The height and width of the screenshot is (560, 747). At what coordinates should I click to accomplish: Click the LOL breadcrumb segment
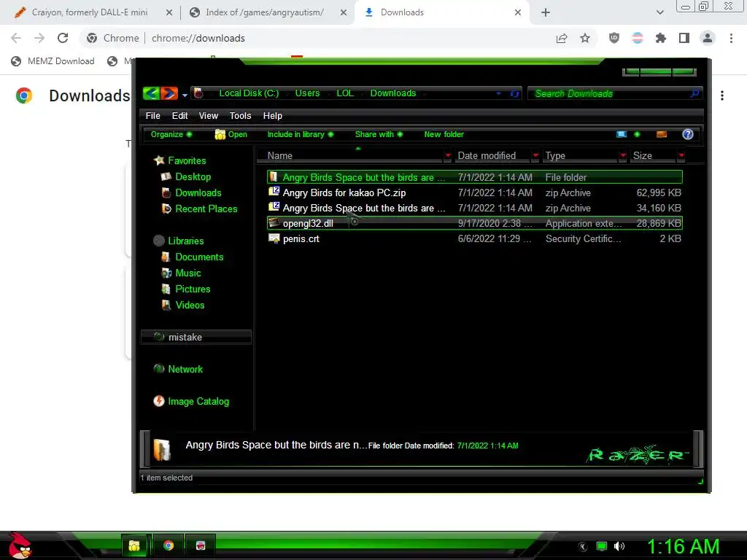345,93
